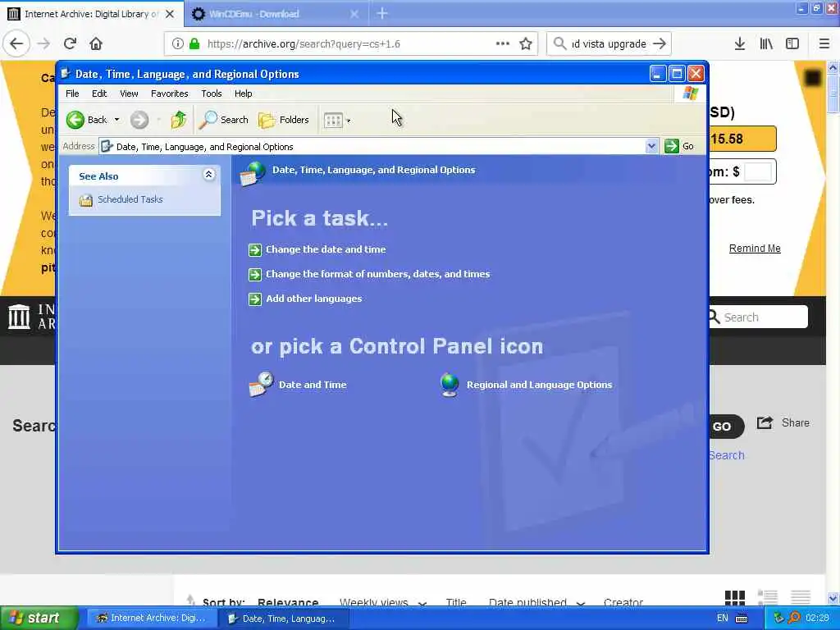Open page actions three-dots menu

503,43
